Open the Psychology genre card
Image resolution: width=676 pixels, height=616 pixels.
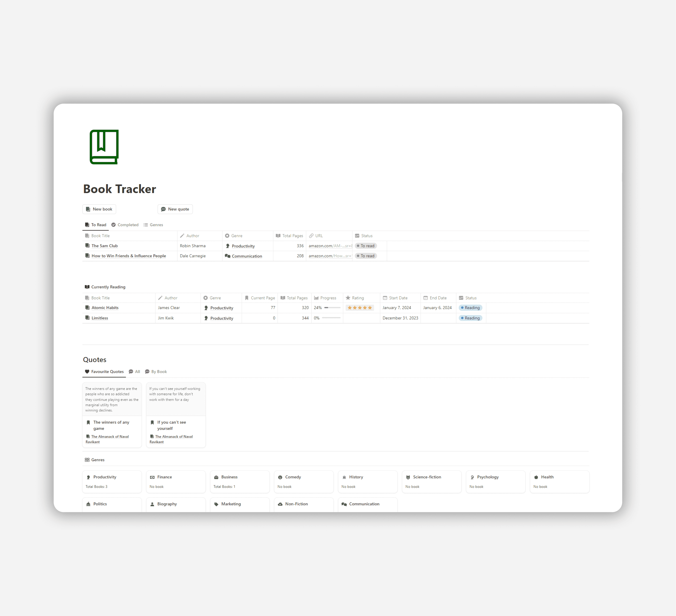(x=496, y=482)
